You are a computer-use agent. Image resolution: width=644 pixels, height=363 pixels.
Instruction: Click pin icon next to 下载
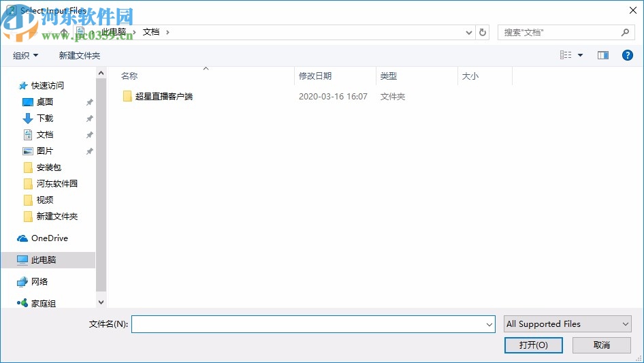(x=89, y=119)
